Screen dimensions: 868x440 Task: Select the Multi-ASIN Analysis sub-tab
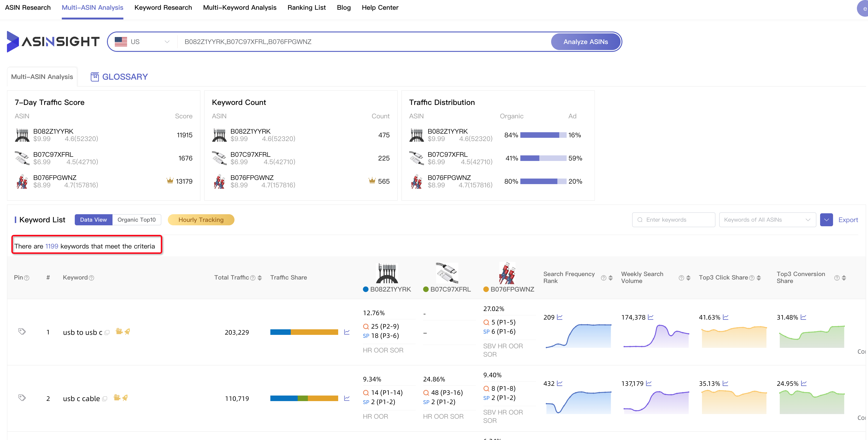click(x=42, y=76)
